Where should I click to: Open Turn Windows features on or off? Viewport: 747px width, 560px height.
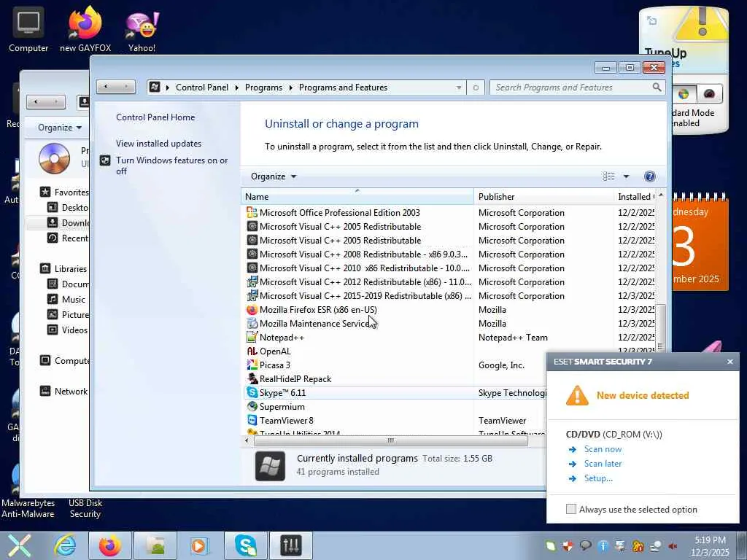[x=172, y=166]
